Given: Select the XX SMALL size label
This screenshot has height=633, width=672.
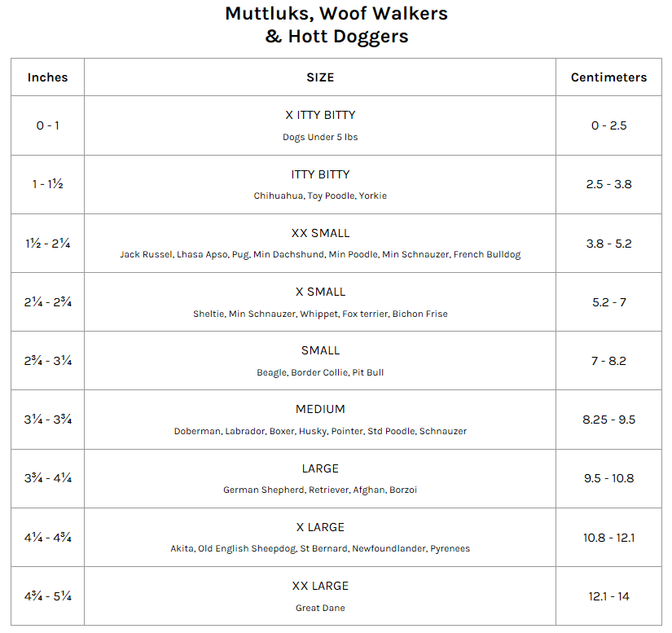Looking at the screenshot, I should 320,233.
